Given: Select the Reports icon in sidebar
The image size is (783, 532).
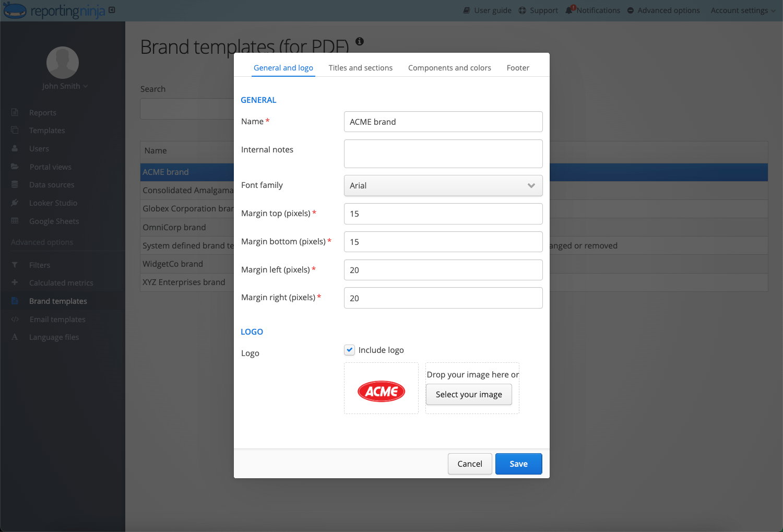Looking at the screenshot, I should pos(16,112).
